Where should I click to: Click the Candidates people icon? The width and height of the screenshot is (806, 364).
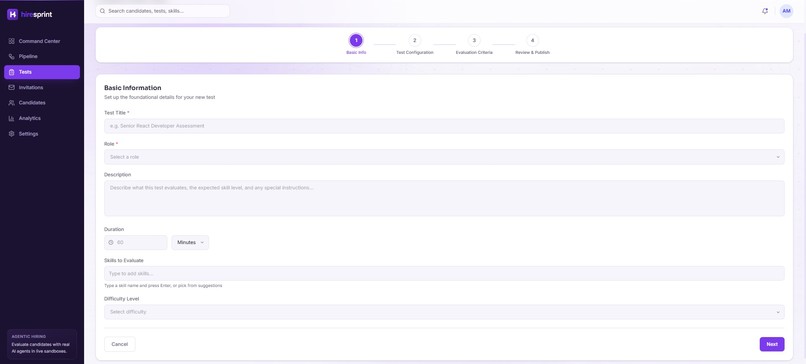[x=12, y=103]
